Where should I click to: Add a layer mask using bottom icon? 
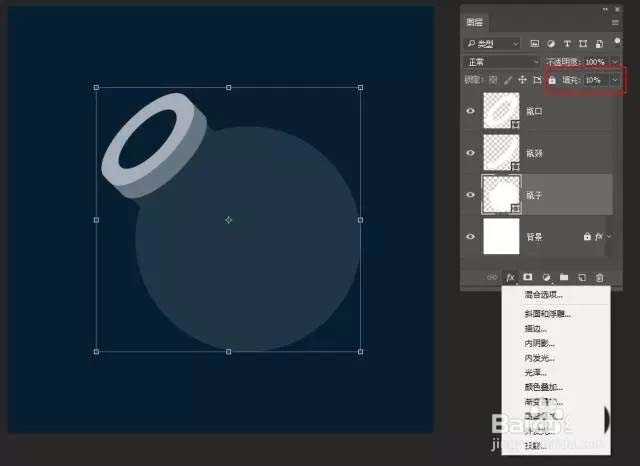click(528, 277)
